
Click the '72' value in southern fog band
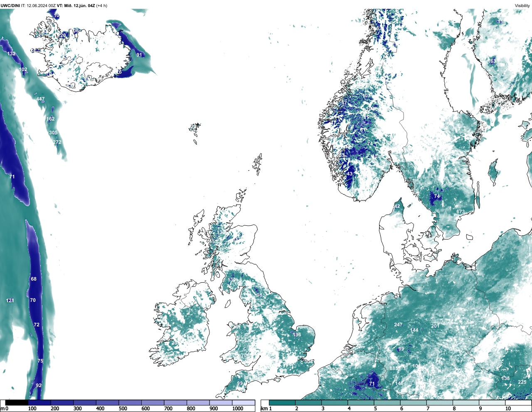pyautogui.click(x=37, y=324)
